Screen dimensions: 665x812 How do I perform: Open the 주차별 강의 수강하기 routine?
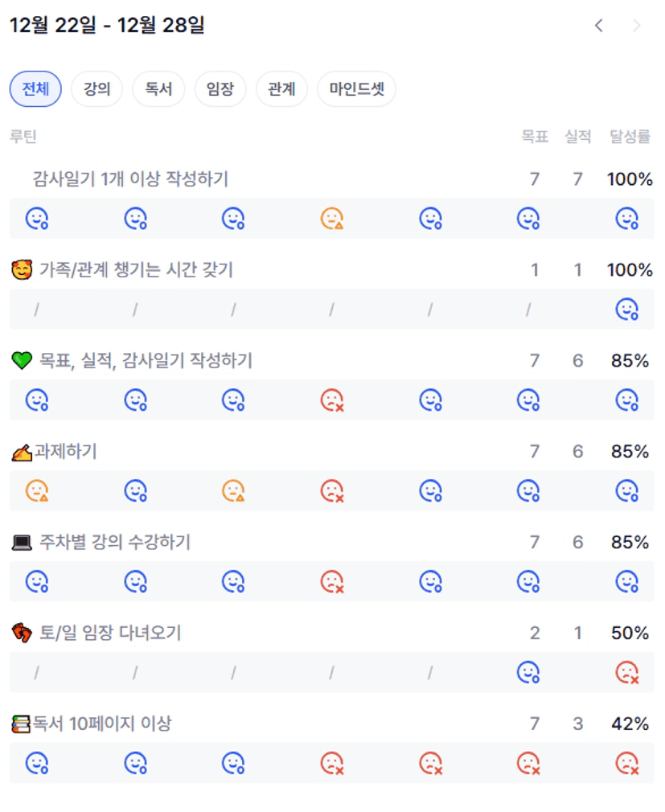(114, 543)
